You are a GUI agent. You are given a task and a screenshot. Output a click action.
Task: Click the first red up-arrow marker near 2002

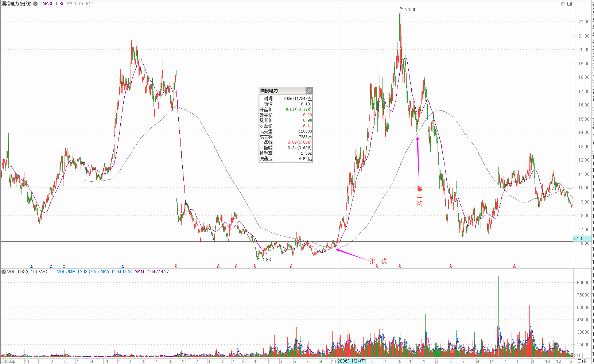pyautogui.click(x=32, y=266)
